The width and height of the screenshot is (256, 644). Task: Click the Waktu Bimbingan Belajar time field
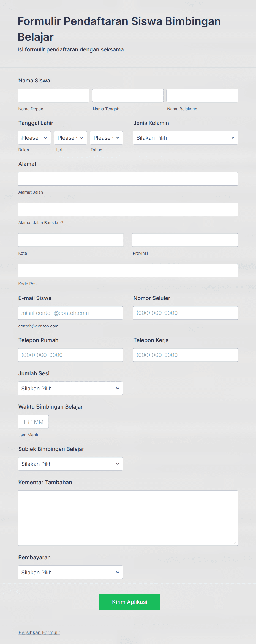coord(33,422)
